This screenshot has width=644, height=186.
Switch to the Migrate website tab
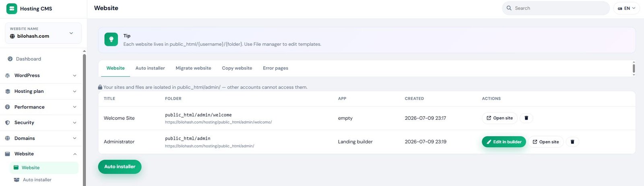pyautogui.click(x=193, y=68)
